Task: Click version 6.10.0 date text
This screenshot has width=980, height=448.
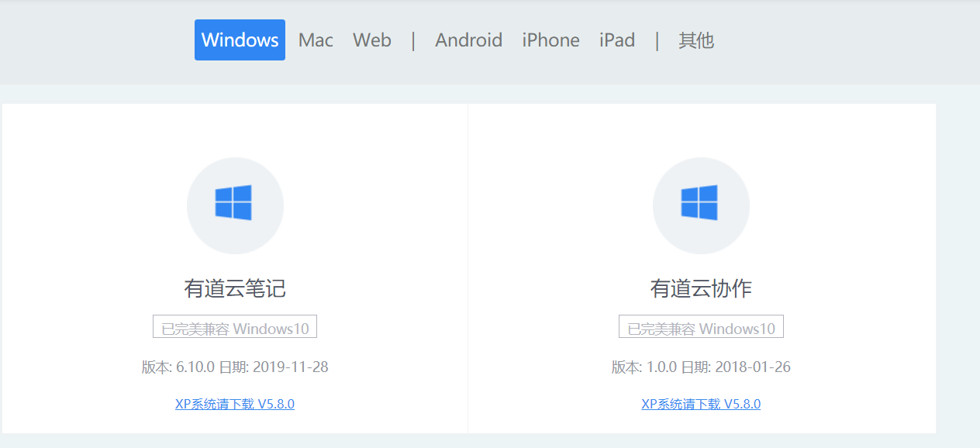Action: pos(235,367)
